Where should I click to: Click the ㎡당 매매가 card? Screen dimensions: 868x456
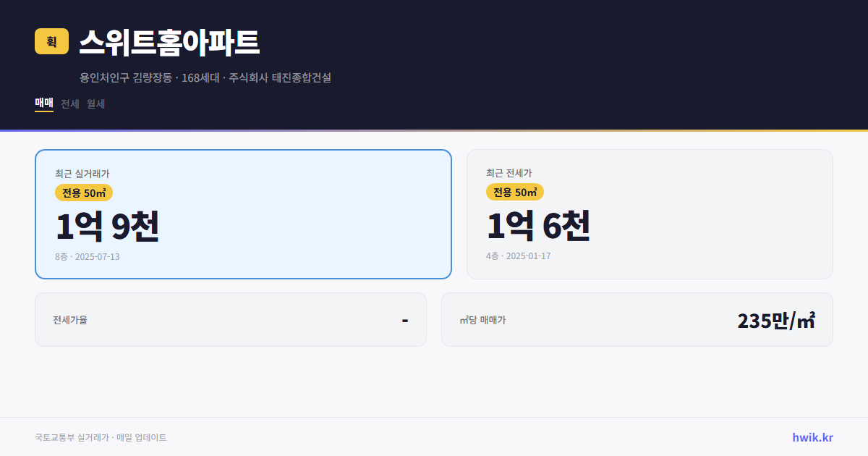click(637, 319)
